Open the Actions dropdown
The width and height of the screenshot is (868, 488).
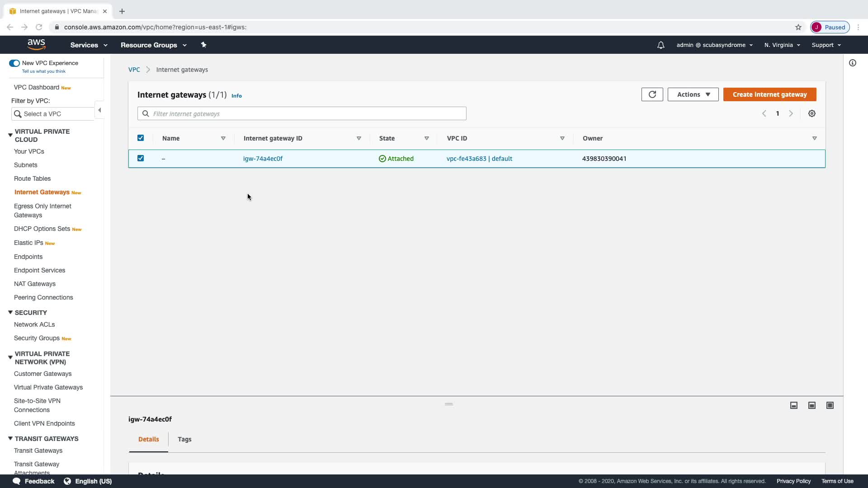point(693,94)
